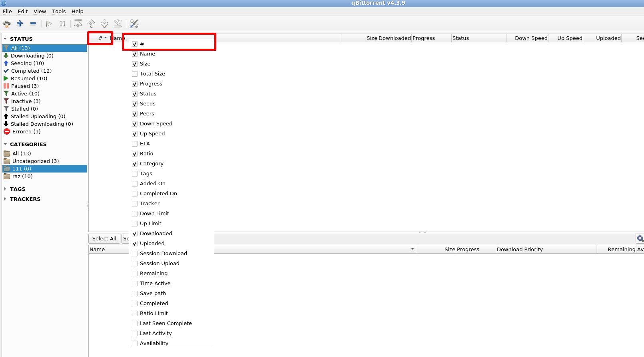
Task: Enable the Added On column
Action: tap(135, 184)
